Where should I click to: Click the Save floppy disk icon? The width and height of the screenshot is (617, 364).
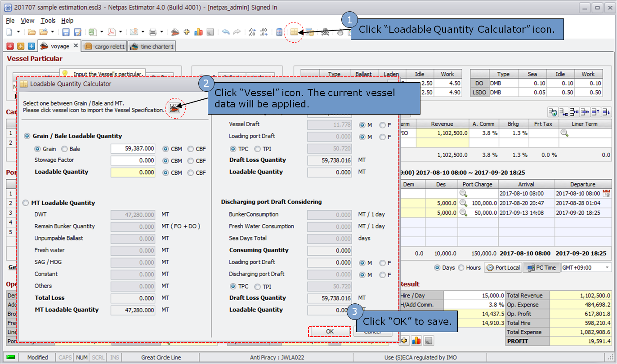(66, 32)
